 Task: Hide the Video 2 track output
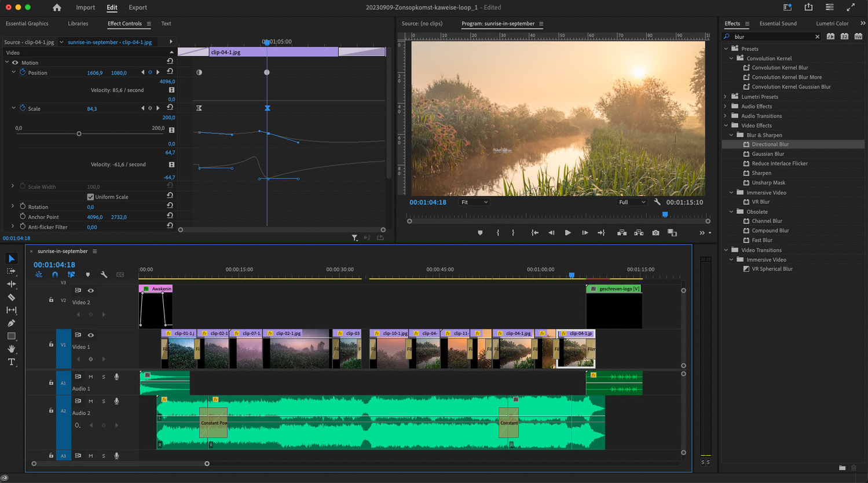click(x=90, y=291)
